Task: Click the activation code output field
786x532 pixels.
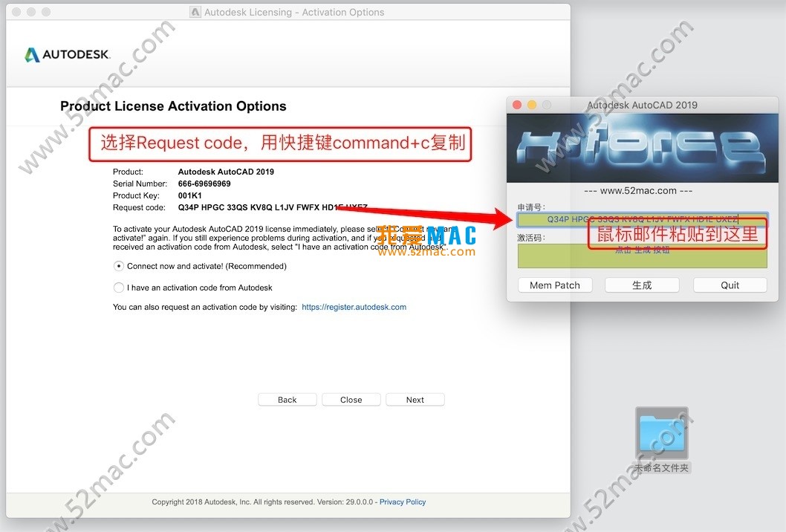Action: click(x=642, y=256)
